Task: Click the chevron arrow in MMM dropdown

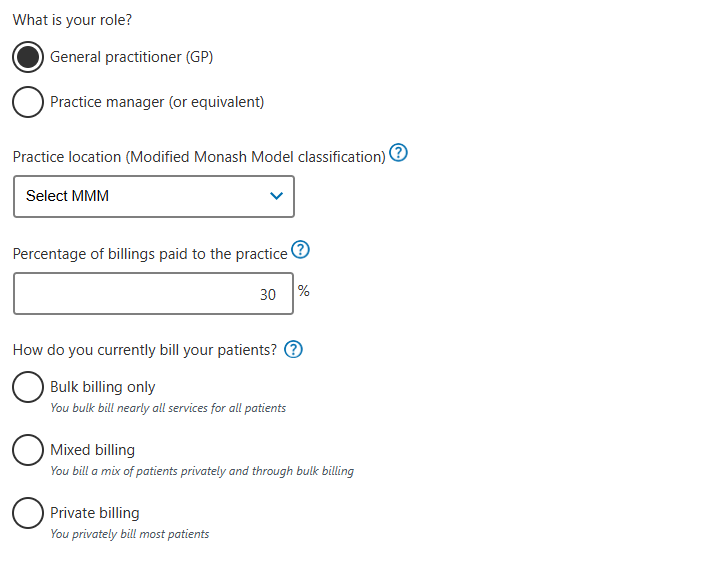Action: 277,196
